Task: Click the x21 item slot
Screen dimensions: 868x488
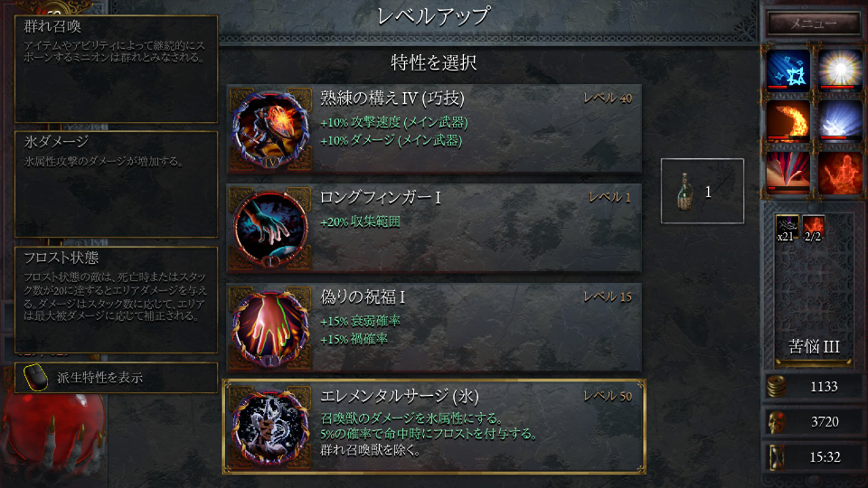Action: pos(787,228)
